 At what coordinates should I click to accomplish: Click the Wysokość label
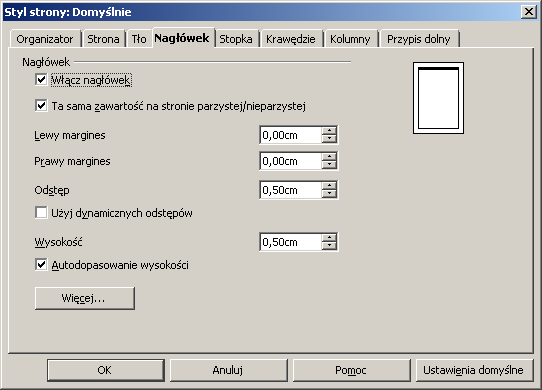[x=58, y=242]
